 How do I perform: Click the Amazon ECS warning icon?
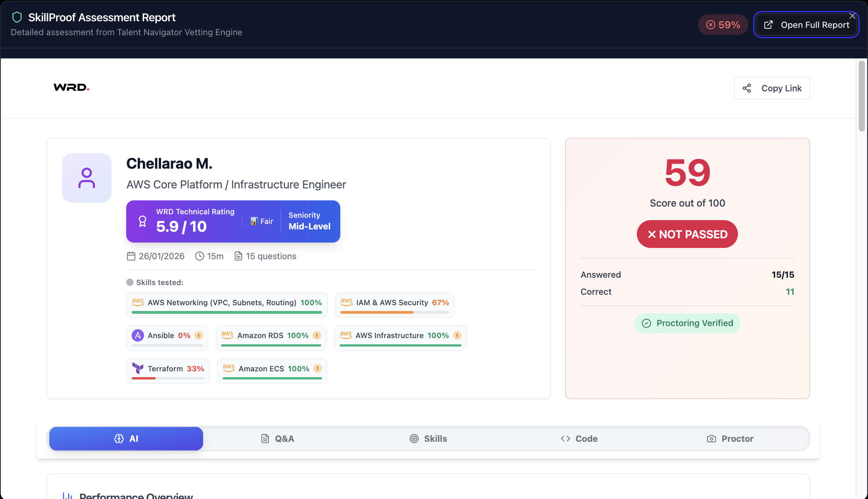coord(317,369)
